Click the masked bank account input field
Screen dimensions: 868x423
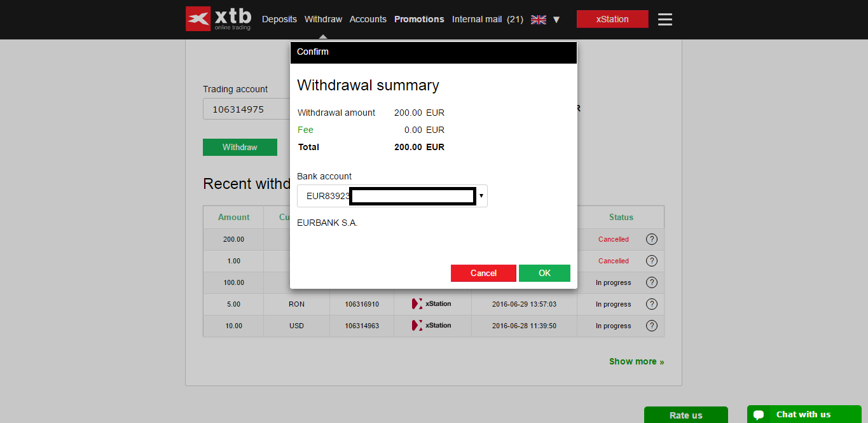coord(412,195)
